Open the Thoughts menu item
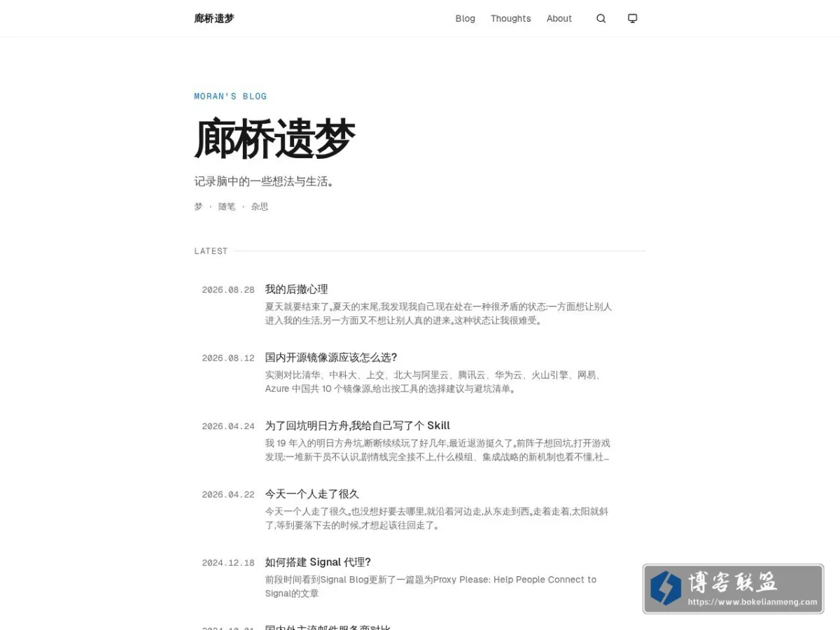840x630 pixels. pos(510,19)
